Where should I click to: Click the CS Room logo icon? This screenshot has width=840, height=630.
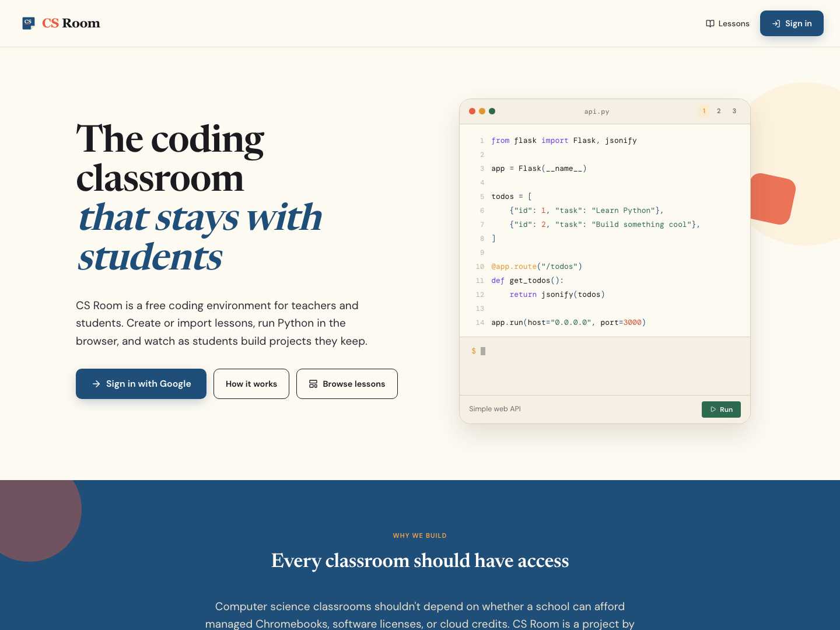pyautogui.click(x=29, y=23)
